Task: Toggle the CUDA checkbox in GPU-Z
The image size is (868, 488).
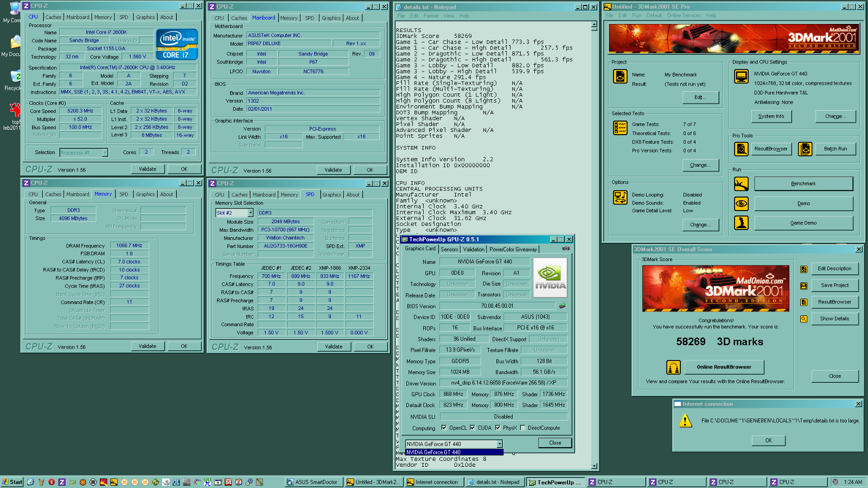Action: coord(472,428)
